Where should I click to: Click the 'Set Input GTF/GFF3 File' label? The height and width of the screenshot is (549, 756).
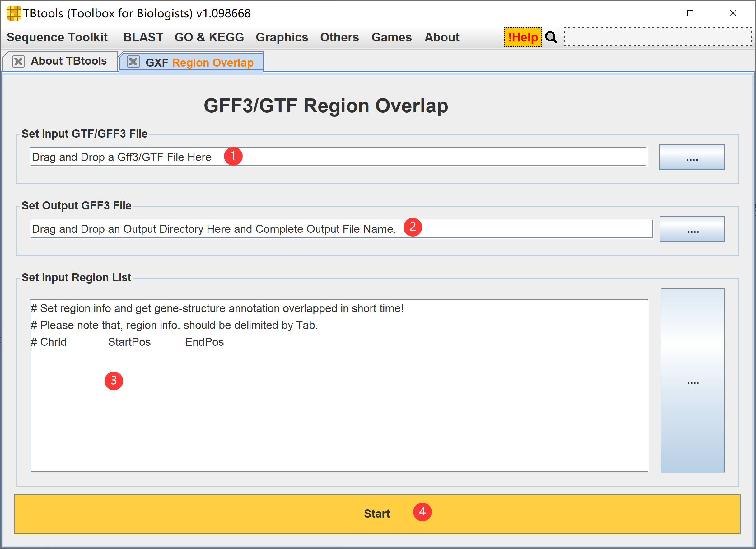(x=84, y=134)
